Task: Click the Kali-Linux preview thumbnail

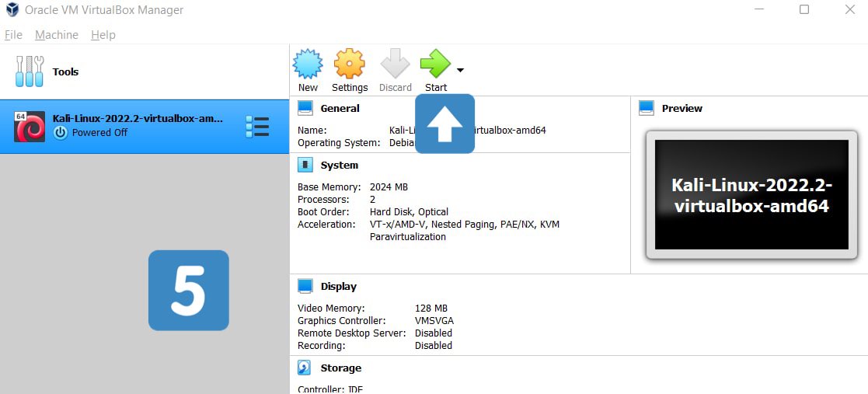Action: (x=751, y=195)
